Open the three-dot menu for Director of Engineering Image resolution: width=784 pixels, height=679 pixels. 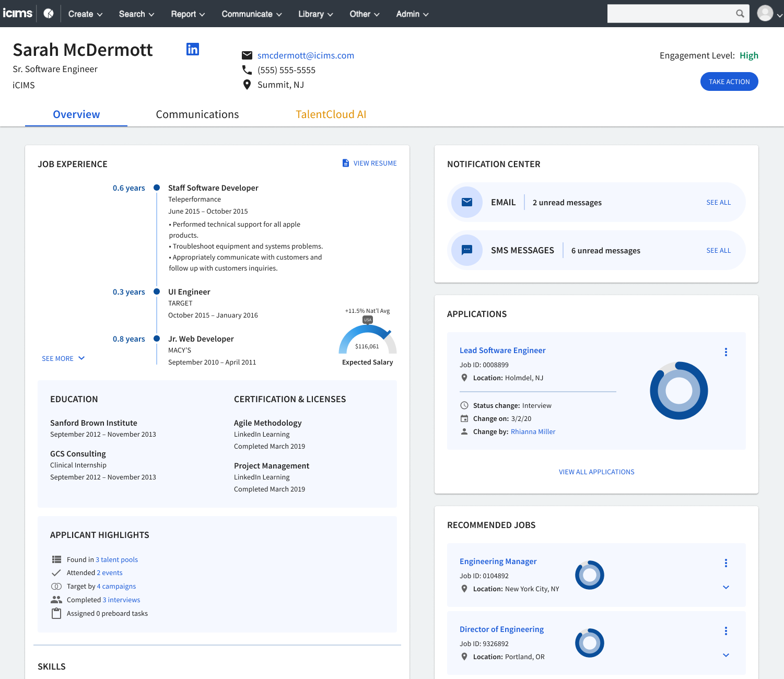726,631
